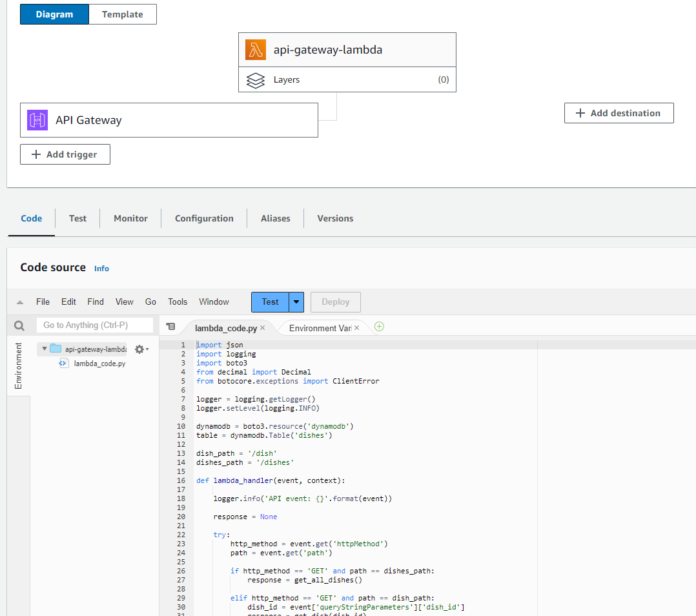Open the Aliases tab
This screenshot has height=616, width=696.
275,218
